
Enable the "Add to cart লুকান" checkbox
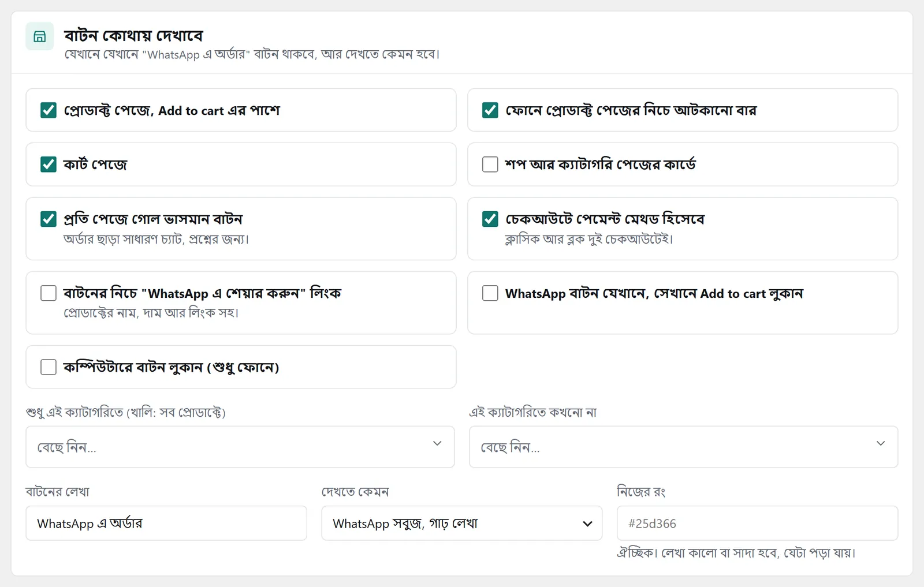coord(490,293)
